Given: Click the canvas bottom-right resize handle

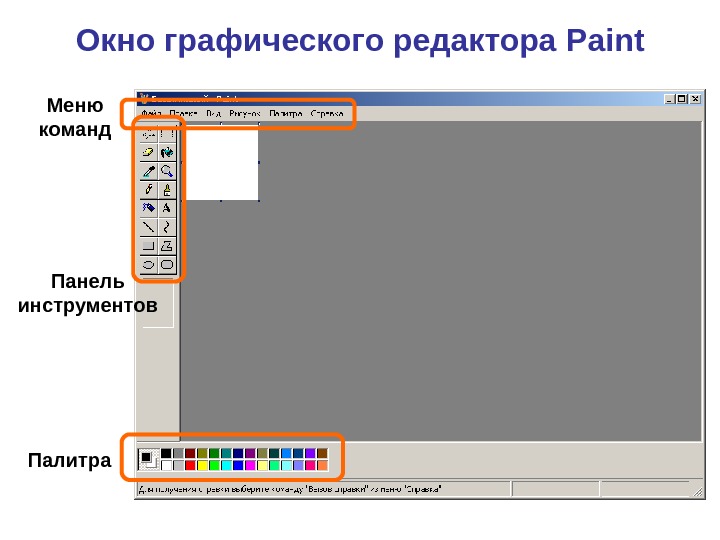Looking at the screenshot, I should [259, 201].
